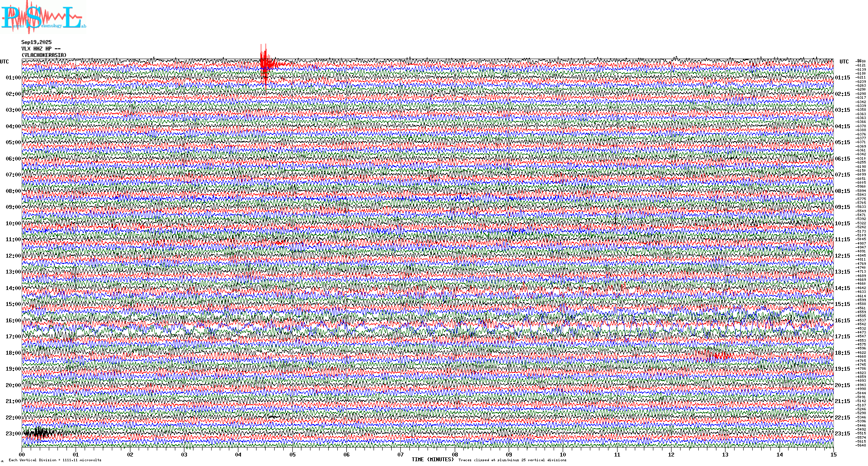Click the 13:15 label on right
Viewport: 868px width, 466px height.
pyautogui.click(x=843, y=272)
